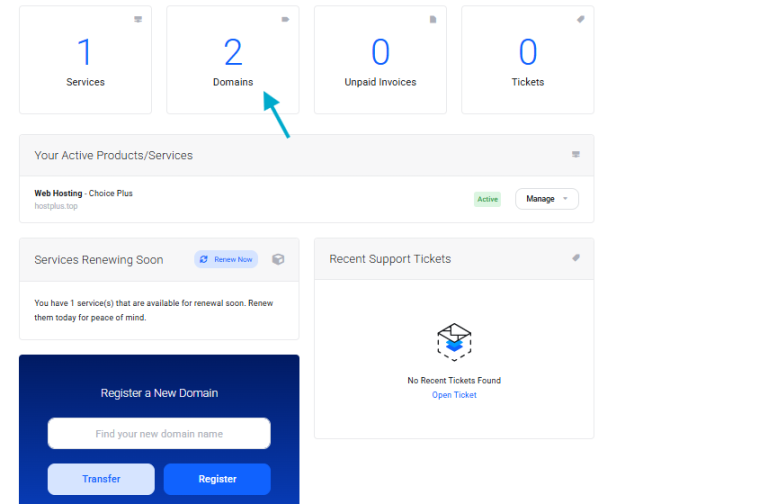Open the Unpaid Invoices card
The height and width of the screenshot is (504, 768).
coord(380,60)
